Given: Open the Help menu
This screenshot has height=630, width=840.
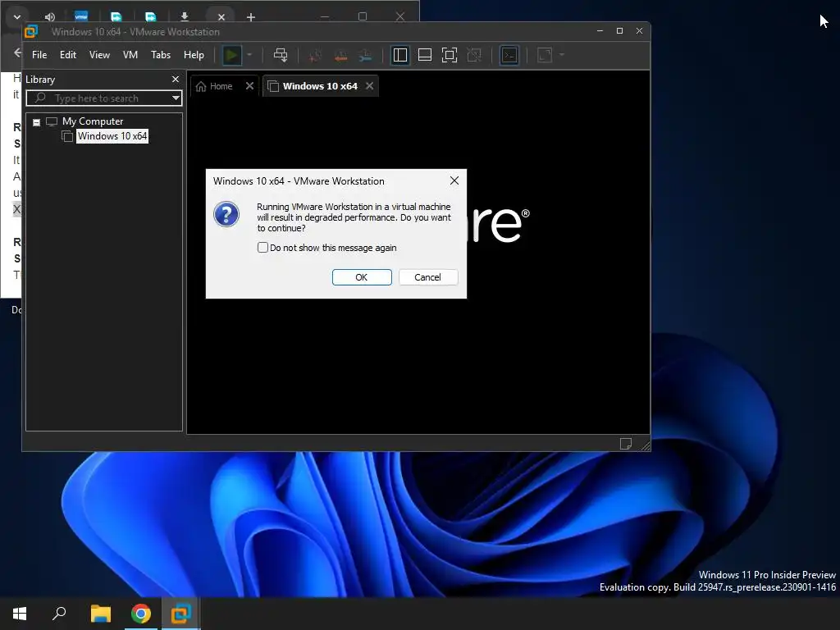Looking at the screenshot, I should pyautogui.click(x=194, y=55).
